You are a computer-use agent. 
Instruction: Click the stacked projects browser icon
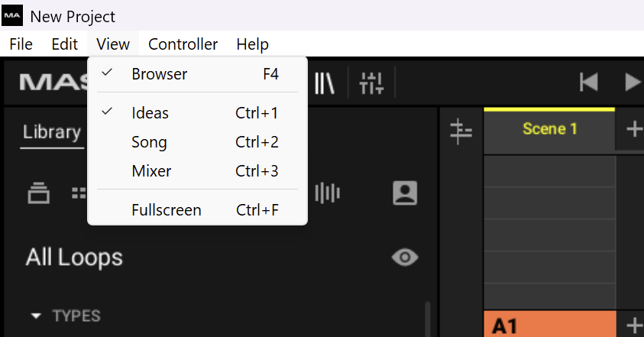pyautogui.click(x=39, y=193)
